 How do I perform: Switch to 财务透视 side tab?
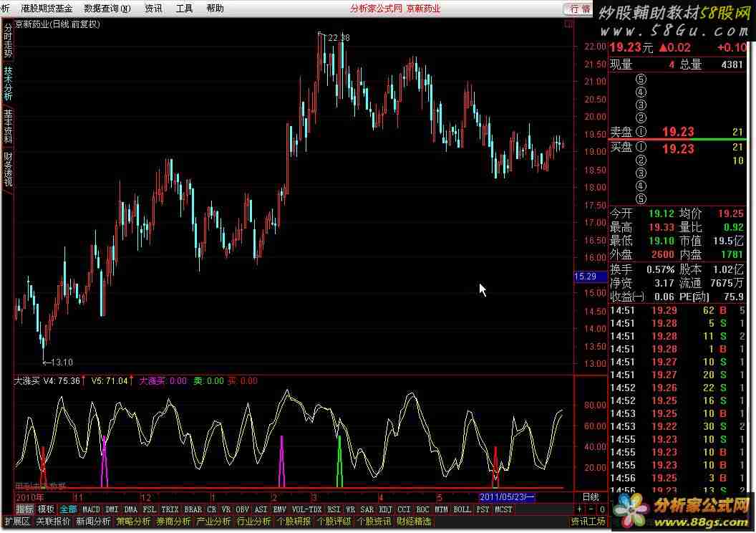(8, 169)
